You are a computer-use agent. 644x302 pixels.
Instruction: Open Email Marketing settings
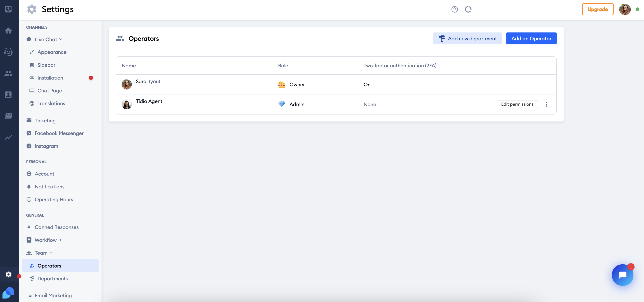[x=53, y=295]
